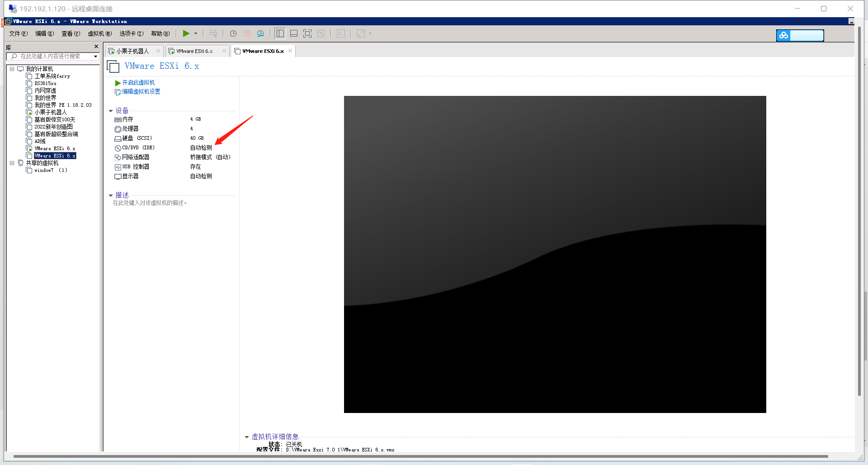Screen dimensions: 868x465
Task: Open the 虚拟机(M) menu
Action: pyautogui.click(x=100, y=33)
